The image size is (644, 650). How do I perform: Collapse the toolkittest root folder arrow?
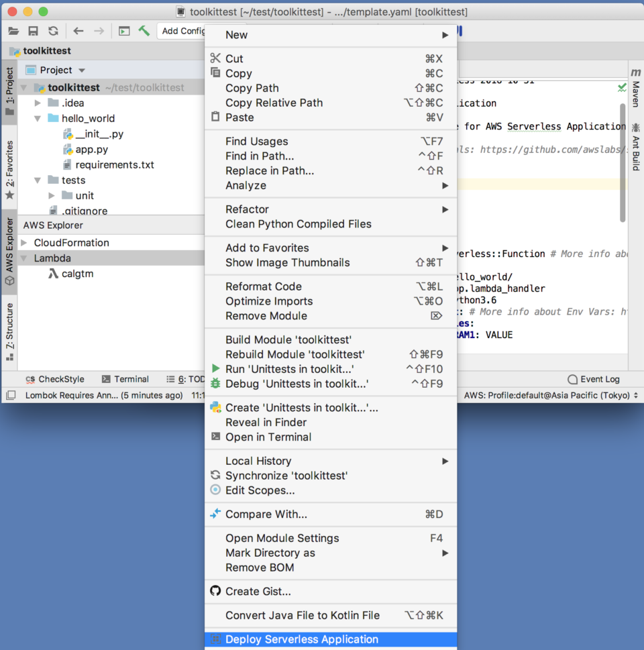click(x=24, y=88)
